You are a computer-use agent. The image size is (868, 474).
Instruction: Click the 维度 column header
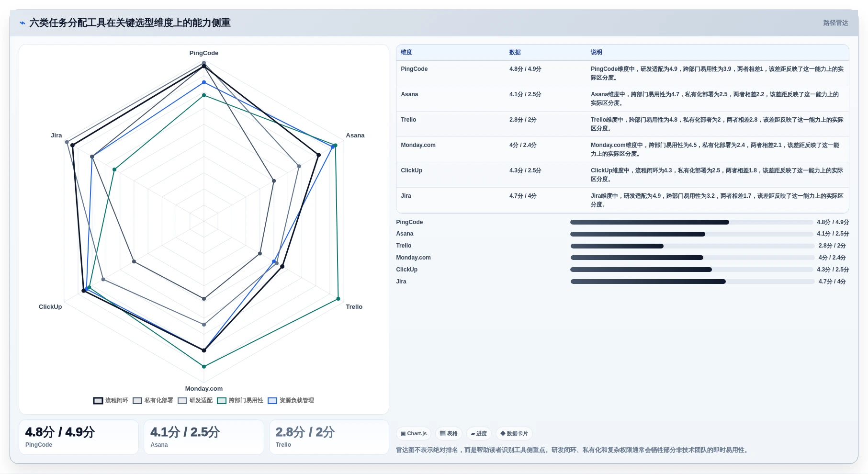406,53
